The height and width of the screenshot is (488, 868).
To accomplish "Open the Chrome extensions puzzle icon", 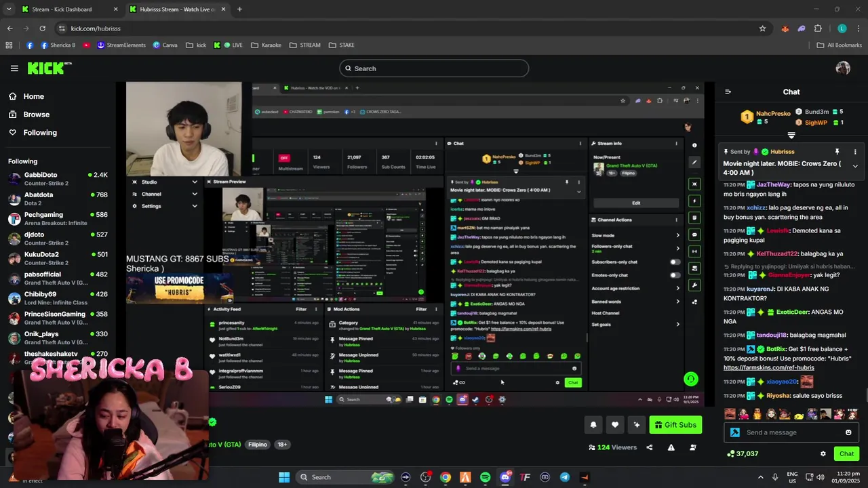I will point(818,28).
